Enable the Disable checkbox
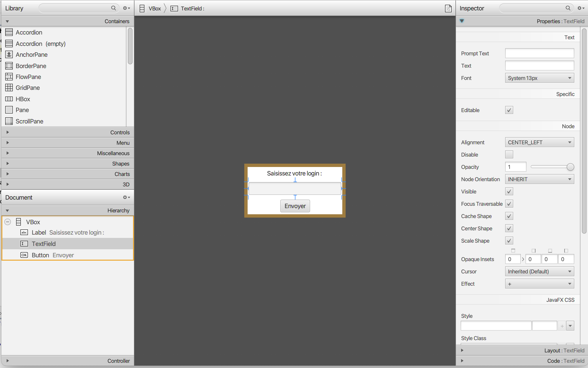588x368 pixels. [509, 154]
